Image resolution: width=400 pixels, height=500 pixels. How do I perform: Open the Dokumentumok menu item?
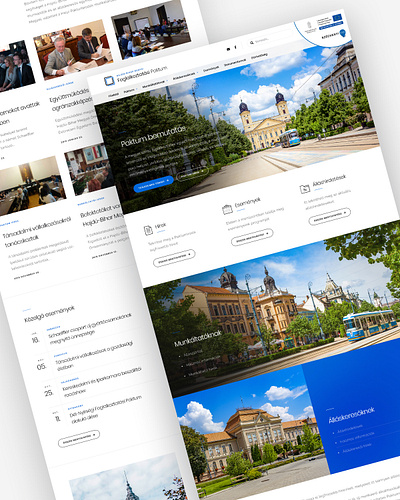point(235,63)
